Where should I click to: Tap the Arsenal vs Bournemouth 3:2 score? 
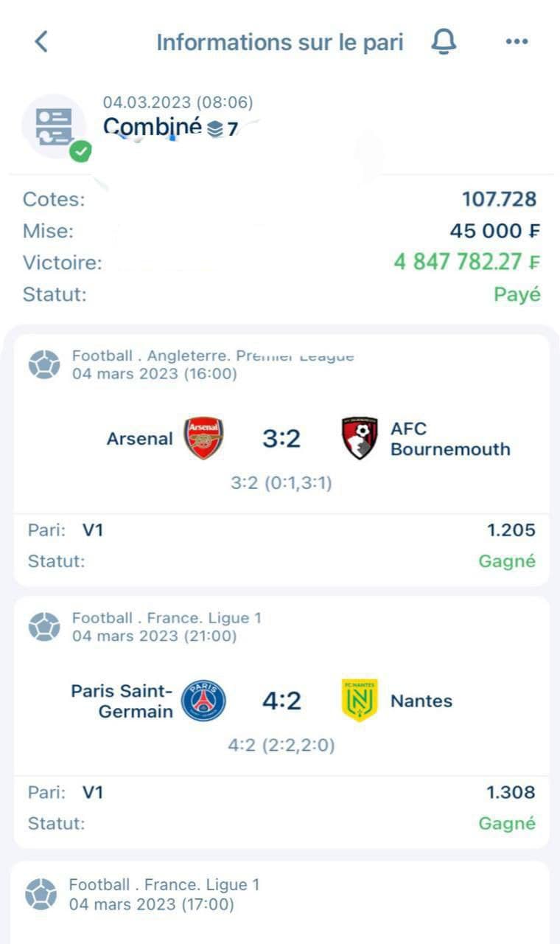coord(281,439)
